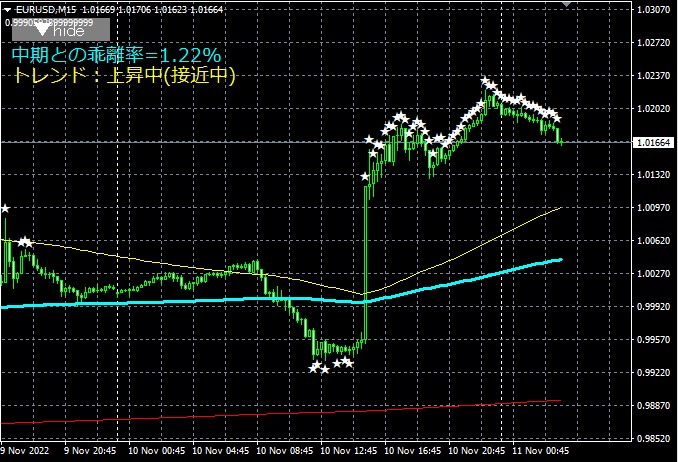678x462 pixels.
Task: Click the 1.03070 price scale label
Action: 653,9
